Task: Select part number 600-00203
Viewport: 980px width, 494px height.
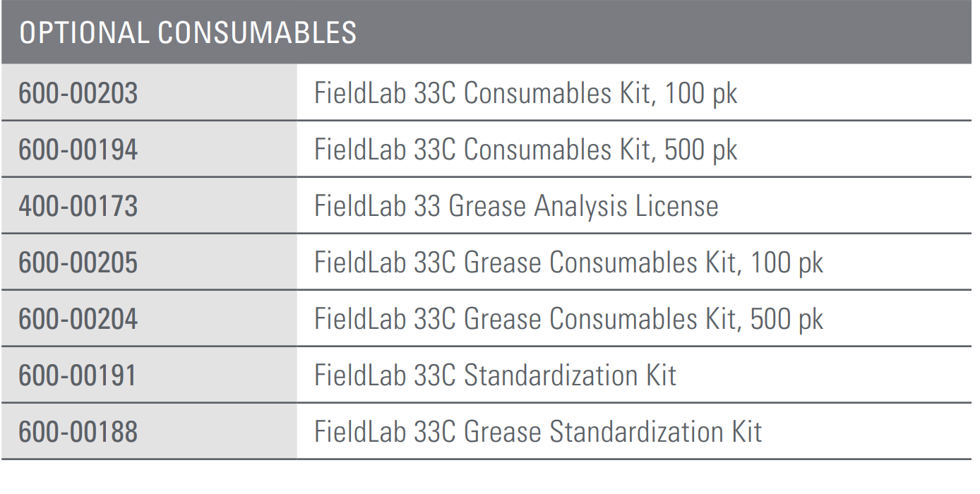Action: click(x=78, y=93)
